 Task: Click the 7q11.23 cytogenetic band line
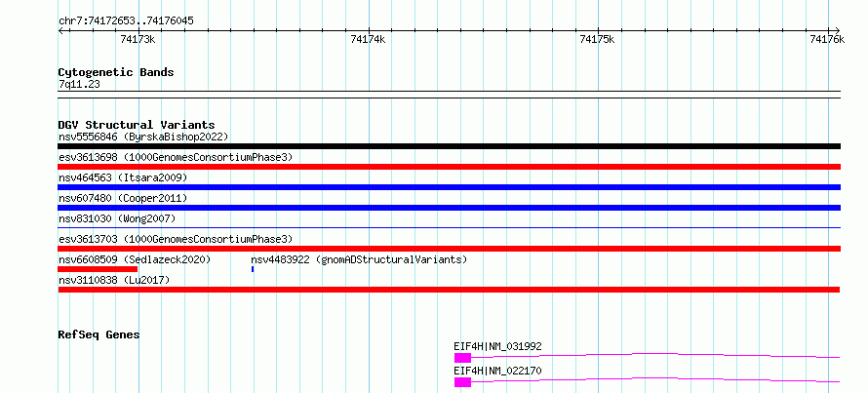[x=449, y=95]
